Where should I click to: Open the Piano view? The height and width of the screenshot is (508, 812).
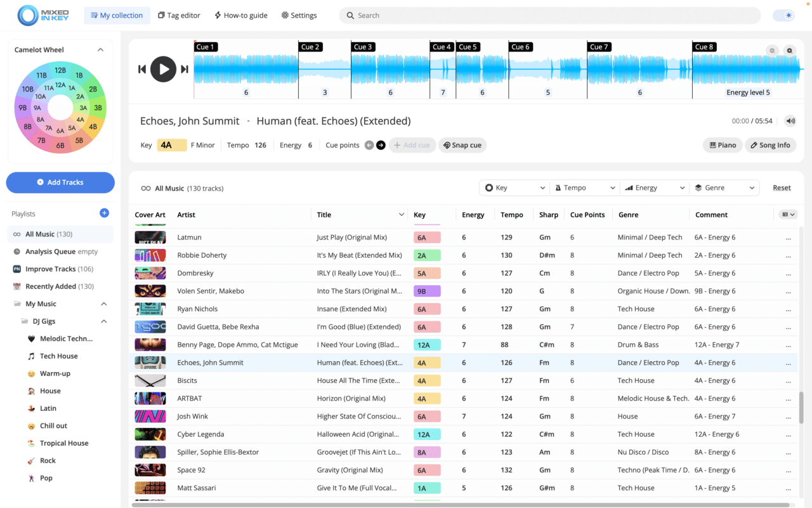723,145
